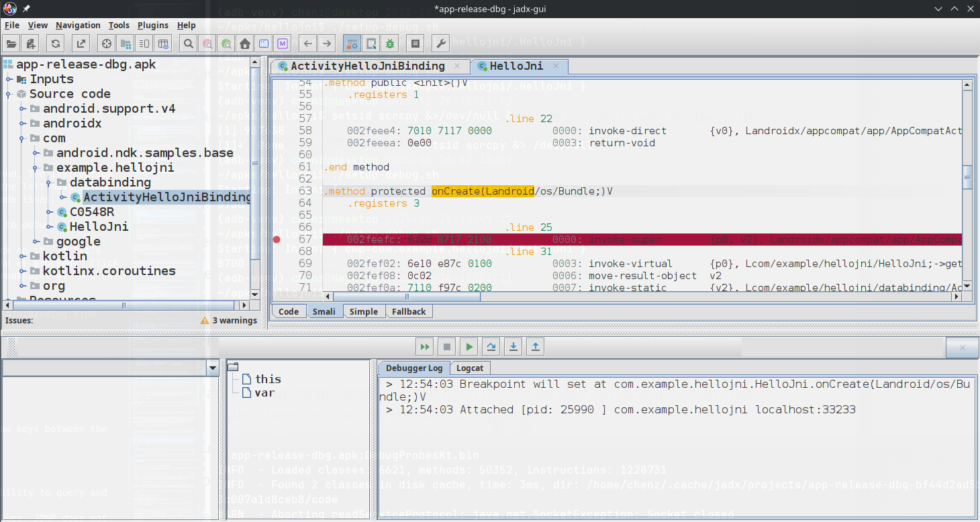Image resolution: width=980 pixels, height=522 pixels.
Task: Toggle the breakpoint on line 67
Action: [275, 239]
